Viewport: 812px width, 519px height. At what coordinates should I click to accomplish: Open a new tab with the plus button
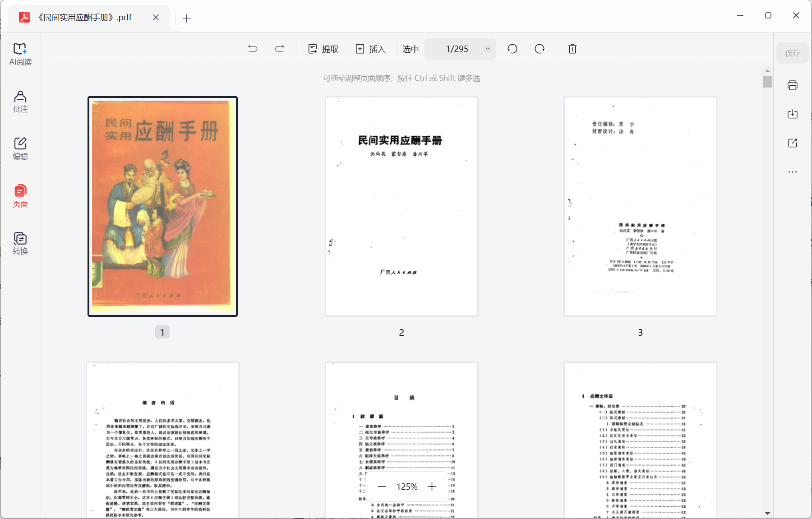click(187, 18)
